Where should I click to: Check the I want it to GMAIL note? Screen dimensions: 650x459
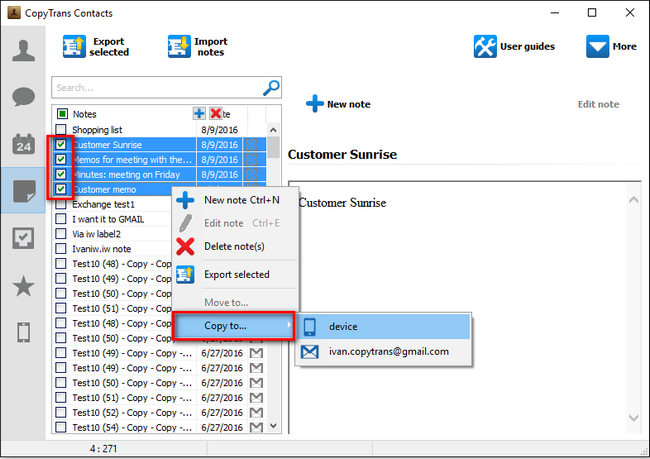[61, 219]
